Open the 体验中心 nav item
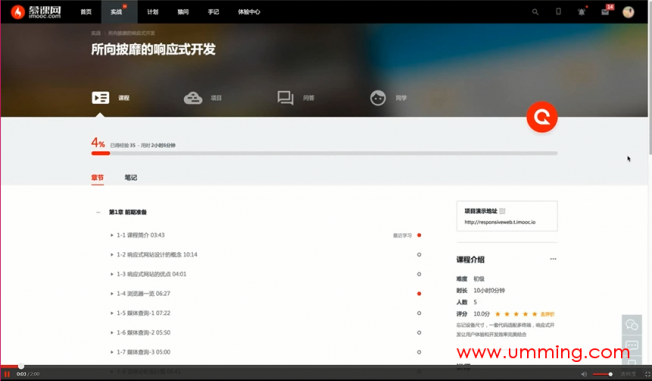The height and width of the screenshot is (381, 652). (x=249, y=12)
